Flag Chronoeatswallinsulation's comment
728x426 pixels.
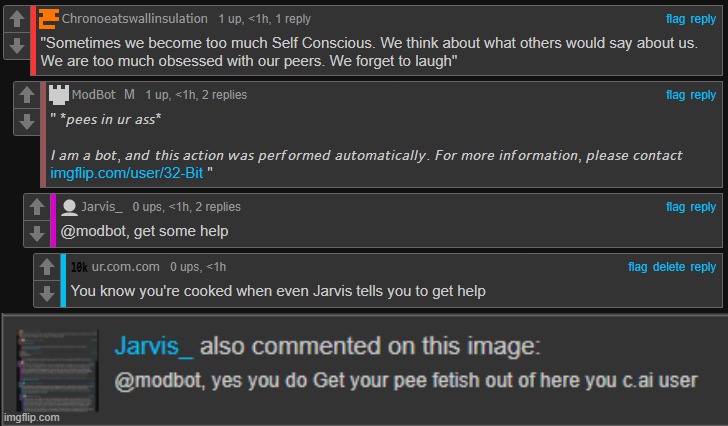675,19
